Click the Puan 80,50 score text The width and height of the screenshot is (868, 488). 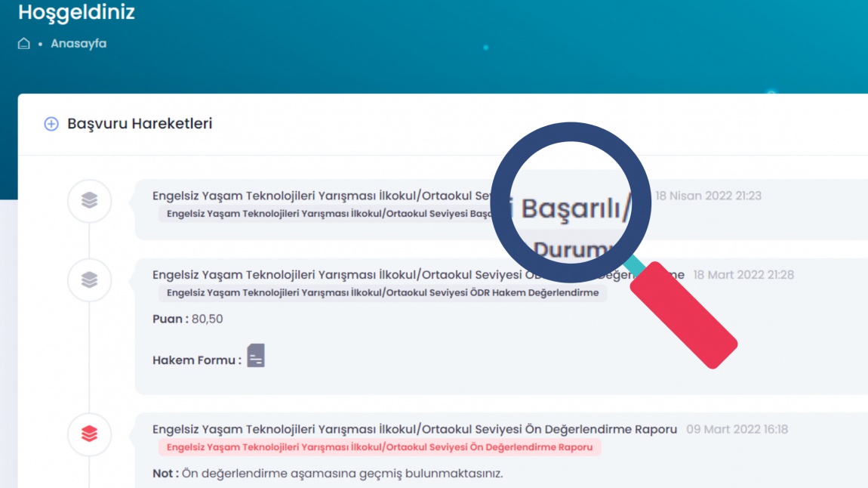tap(188, 319)
